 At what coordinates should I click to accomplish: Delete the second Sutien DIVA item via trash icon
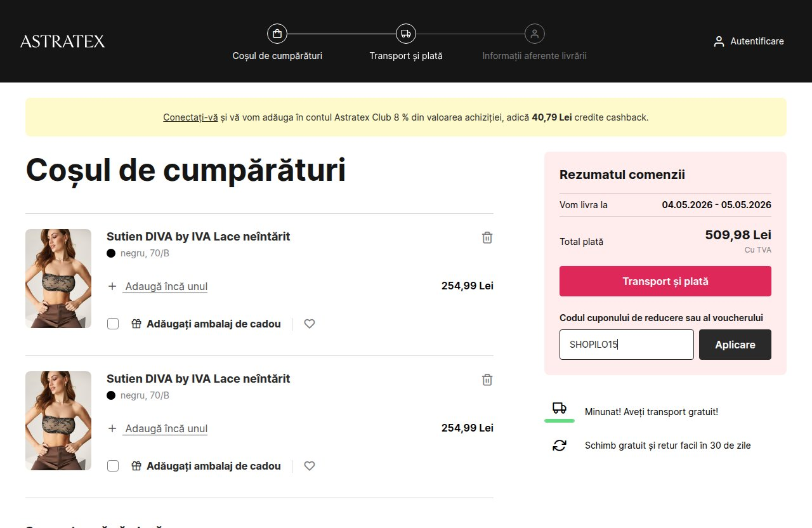(487, 379)
